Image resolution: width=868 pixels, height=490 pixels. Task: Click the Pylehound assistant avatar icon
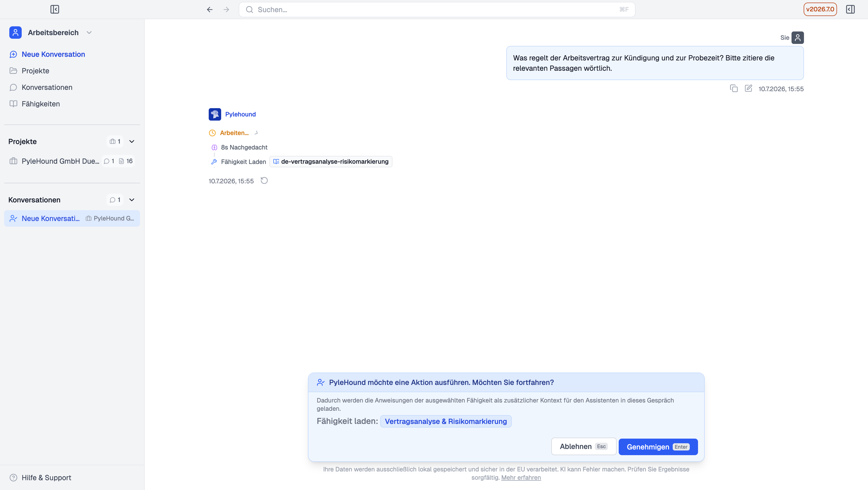pos(215,114)
